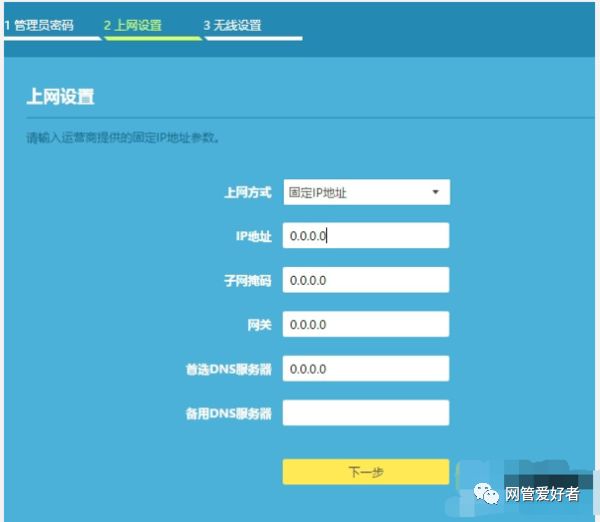Click the 请输入运营商提供的固定IP地址参数 hint text
The width and height of the screenshot is (600, 522).
(x=123, y=137)
